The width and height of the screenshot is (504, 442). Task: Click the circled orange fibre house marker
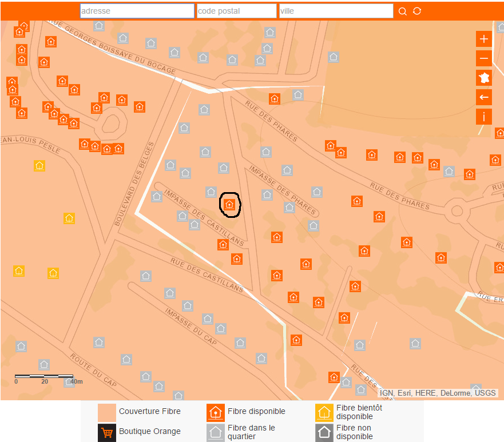[229, 205]
